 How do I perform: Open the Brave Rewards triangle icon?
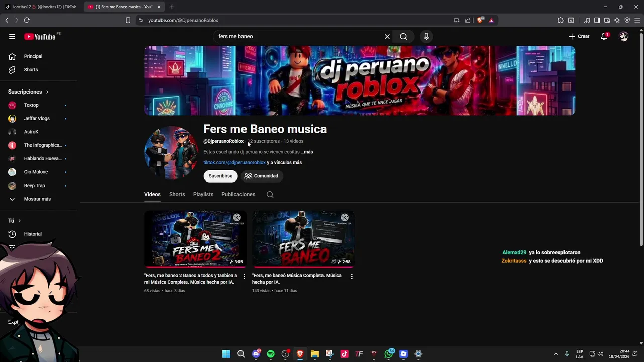491,20
